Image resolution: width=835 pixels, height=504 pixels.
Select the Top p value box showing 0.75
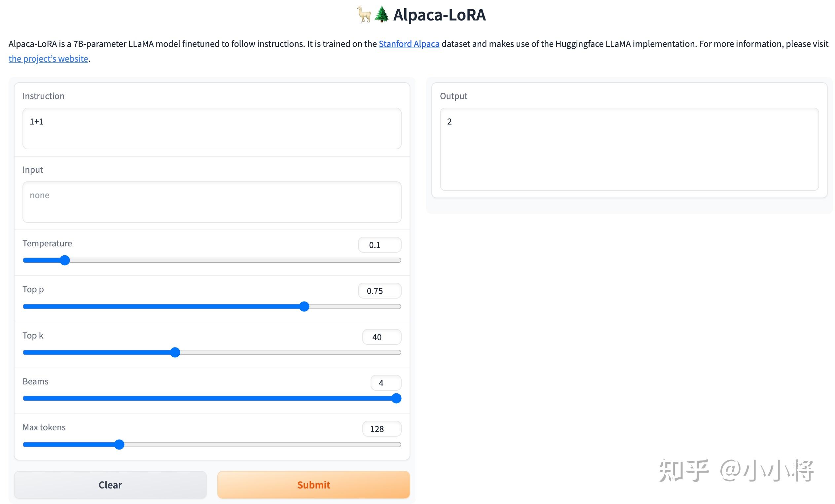point(379,291)
